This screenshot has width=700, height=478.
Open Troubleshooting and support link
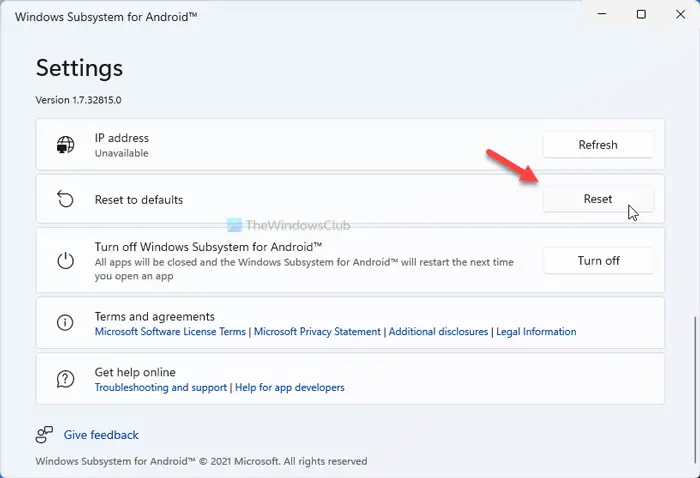[161, 387]
